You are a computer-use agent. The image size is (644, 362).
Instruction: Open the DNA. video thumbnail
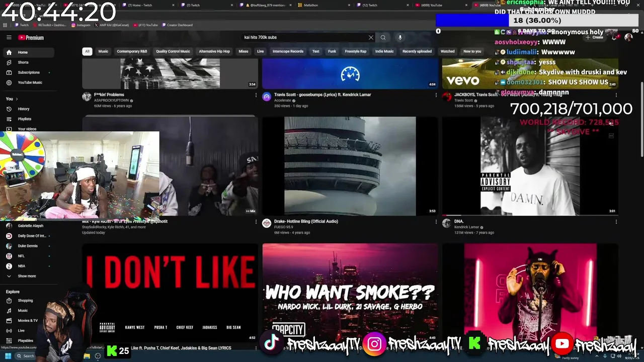coord(530,166)
